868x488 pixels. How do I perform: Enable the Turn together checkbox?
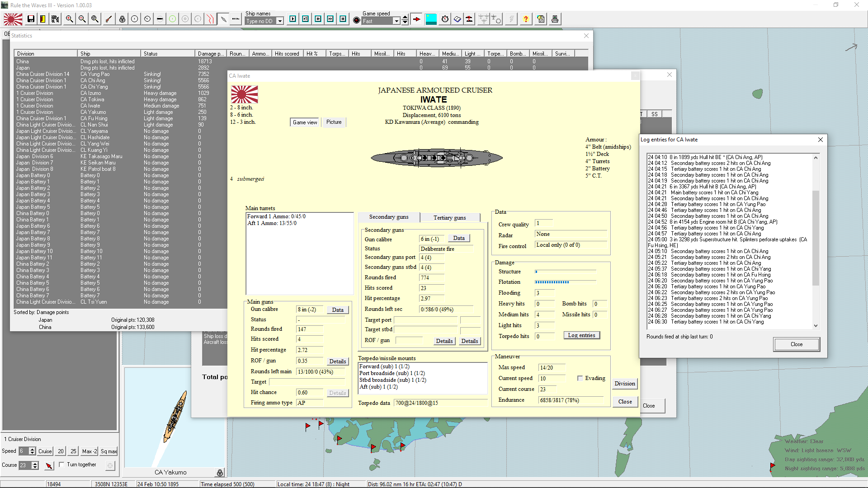click(61, 465)
